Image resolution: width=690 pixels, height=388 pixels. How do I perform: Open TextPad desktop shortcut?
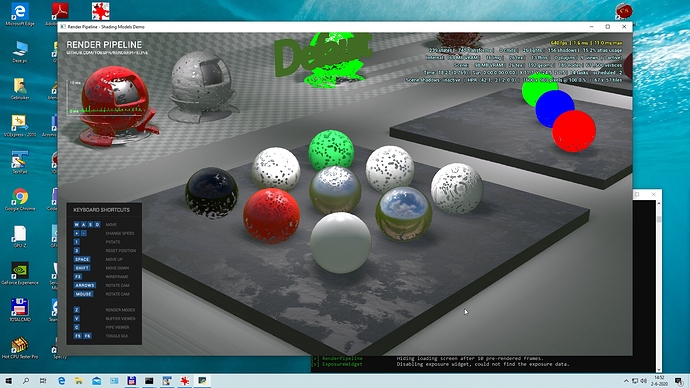click(x=20, y=162)
